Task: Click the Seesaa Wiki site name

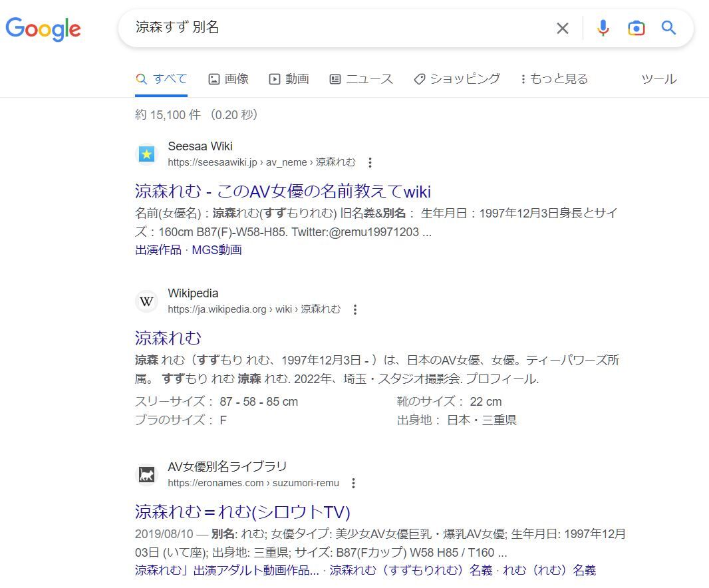Action: coord(200,146)
